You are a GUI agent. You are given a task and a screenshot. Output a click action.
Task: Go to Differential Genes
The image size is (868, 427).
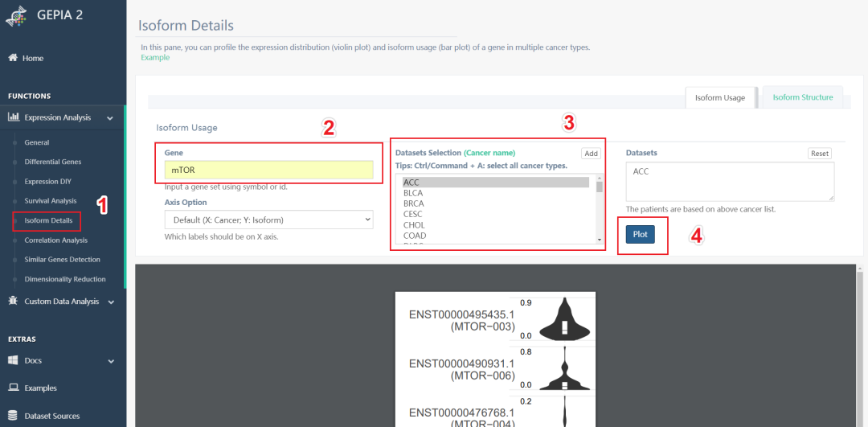[52, 162]
